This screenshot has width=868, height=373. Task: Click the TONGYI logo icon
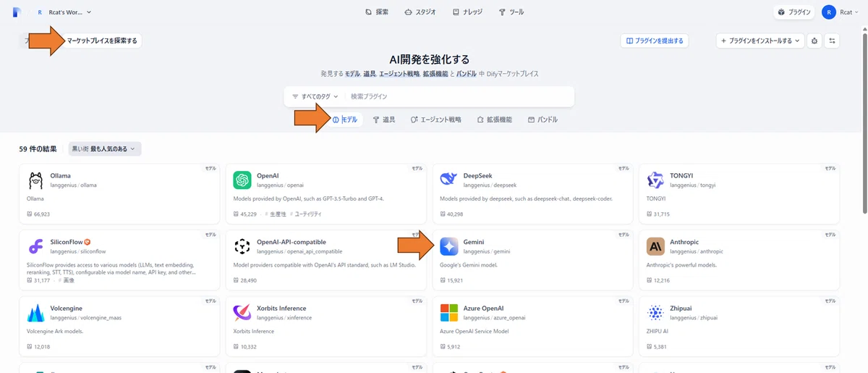(655, 180)
